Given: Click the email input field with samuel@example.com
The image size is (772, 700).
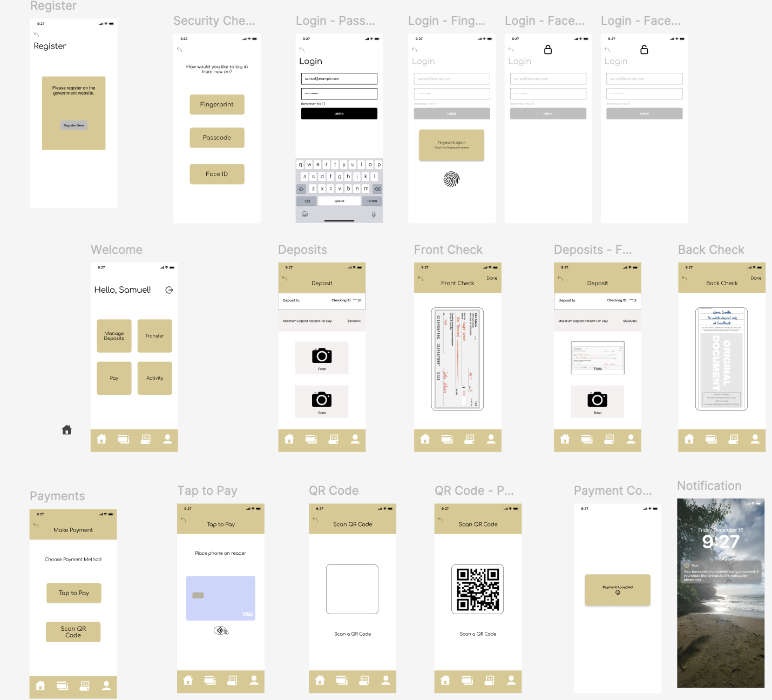Looking at the screenshot, I should (x=339, y=79).
